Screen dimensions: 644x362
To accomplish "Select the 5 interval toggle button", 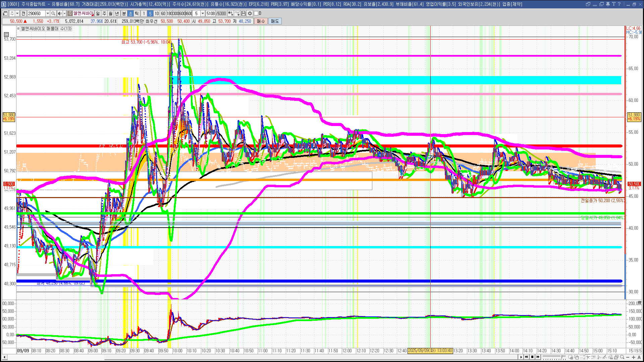I will [150, 13].
